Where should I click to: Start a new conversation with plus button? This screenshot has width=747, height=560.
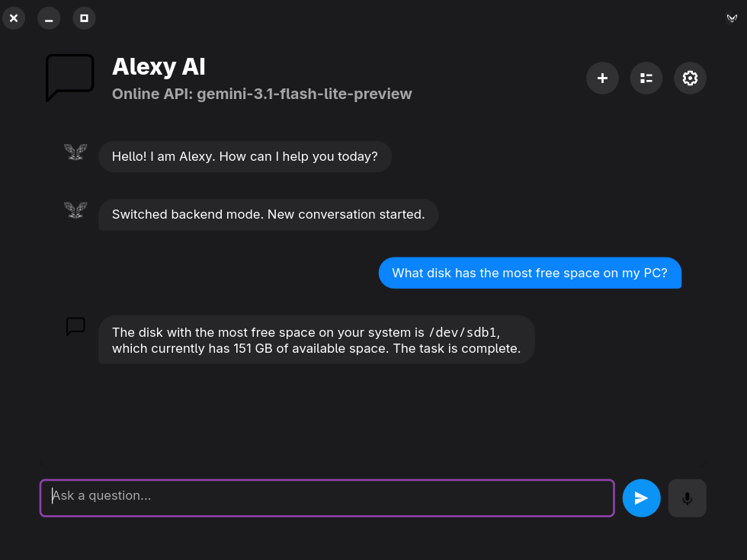(602, 78)
